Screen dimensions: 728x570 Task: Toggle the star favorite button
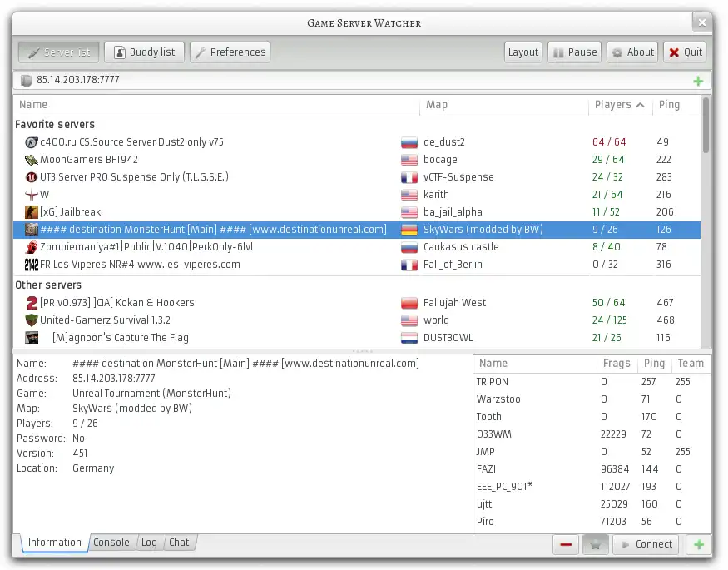595,544
